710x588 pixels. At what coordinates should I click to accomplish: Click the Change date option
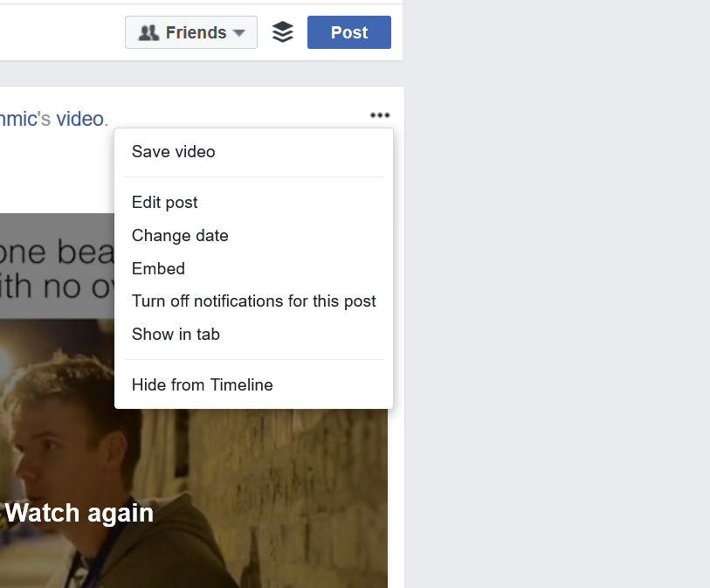(180, 236)
